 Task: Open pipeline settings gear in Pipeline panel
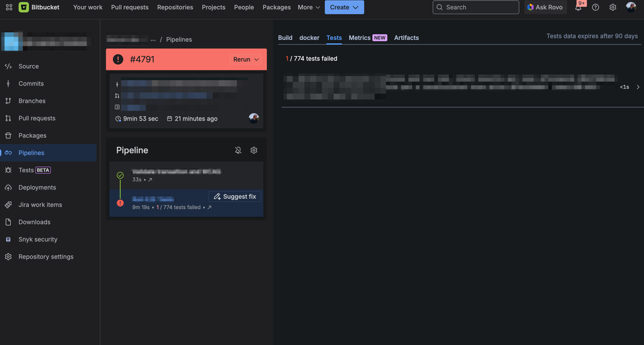point(254,150)
